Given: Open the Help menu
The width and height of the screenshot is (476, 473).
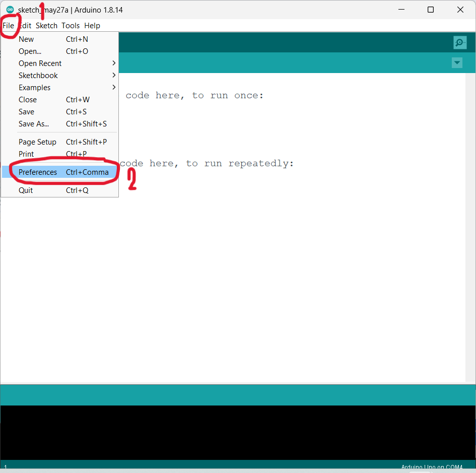Looking at the screenshot, I should (x=92, y=26).
